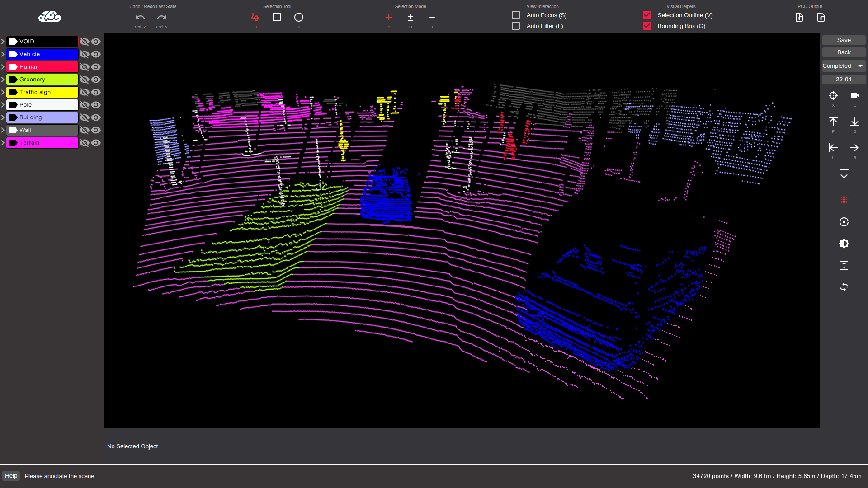Viewport: 868px width, 488px height.
Task: Select the freehand lasso selection tool
Action: coord(255,17)
